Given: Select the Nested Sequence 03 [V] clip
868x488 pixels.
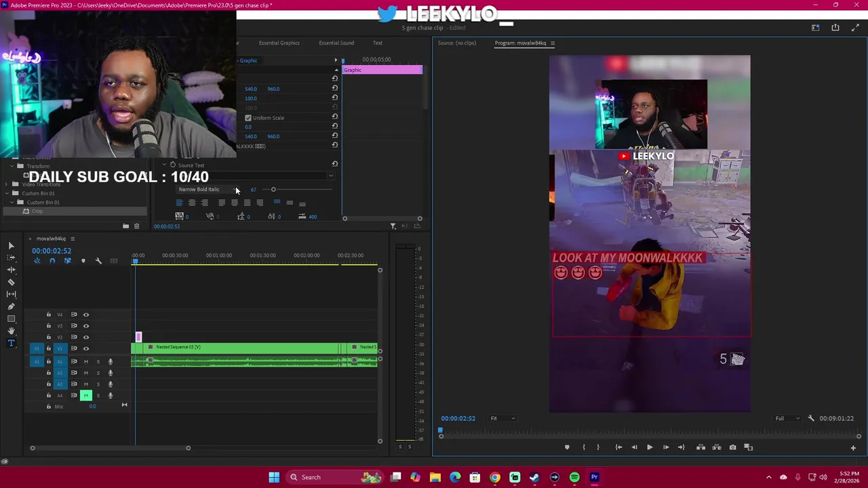Looking at the screenshot, I should click(x=240, y=347).
